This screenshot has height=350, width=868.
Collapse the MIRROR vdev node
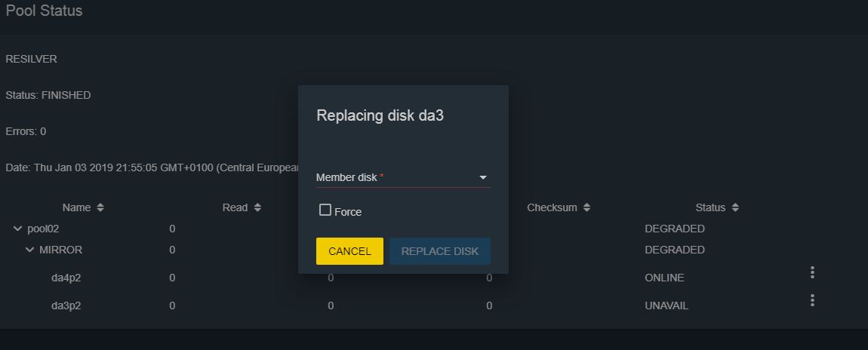(x=30, y=250)
